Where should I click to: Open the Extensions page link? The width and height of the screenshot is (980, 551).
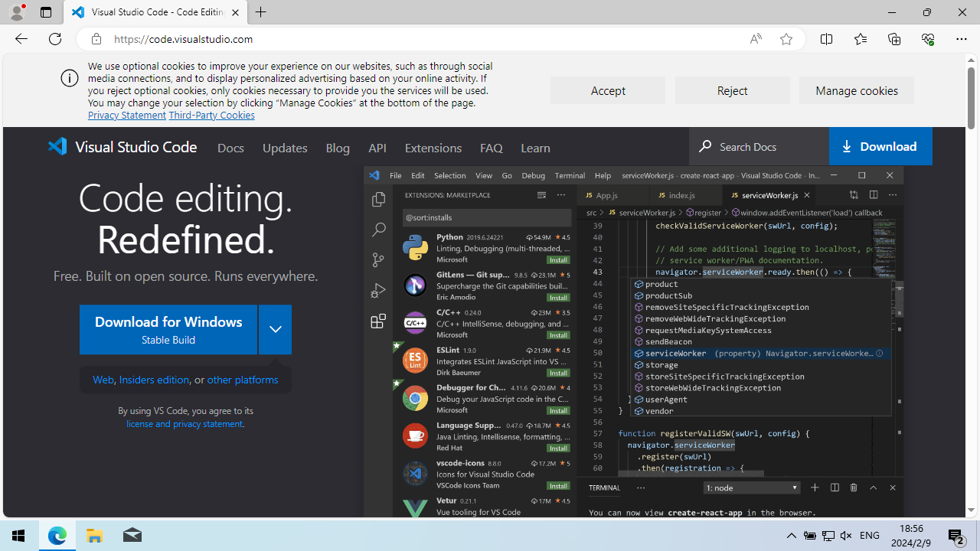coord(433,148)
